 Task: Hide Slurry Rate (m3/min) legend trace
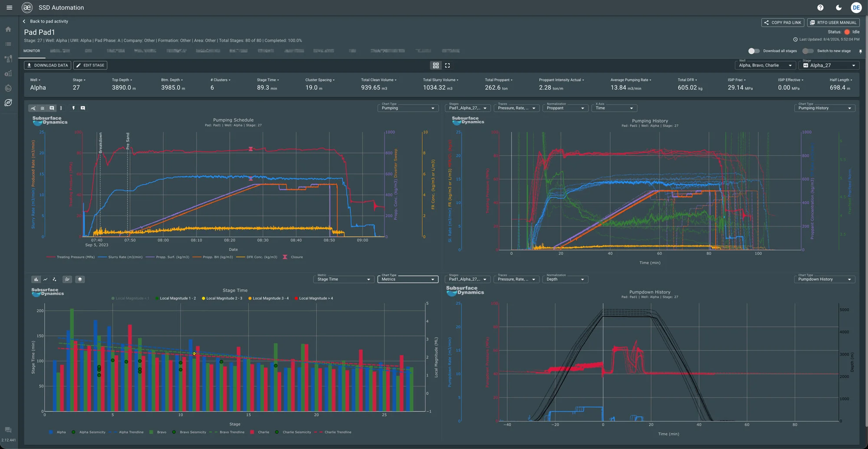[x=120, y=257]
